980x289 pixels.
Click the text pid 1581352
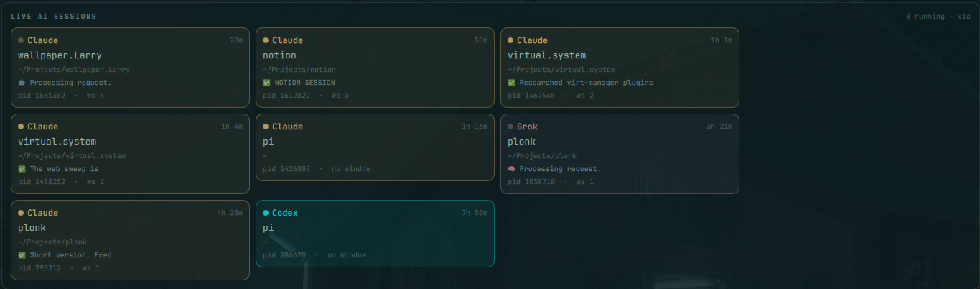(42, 96)
